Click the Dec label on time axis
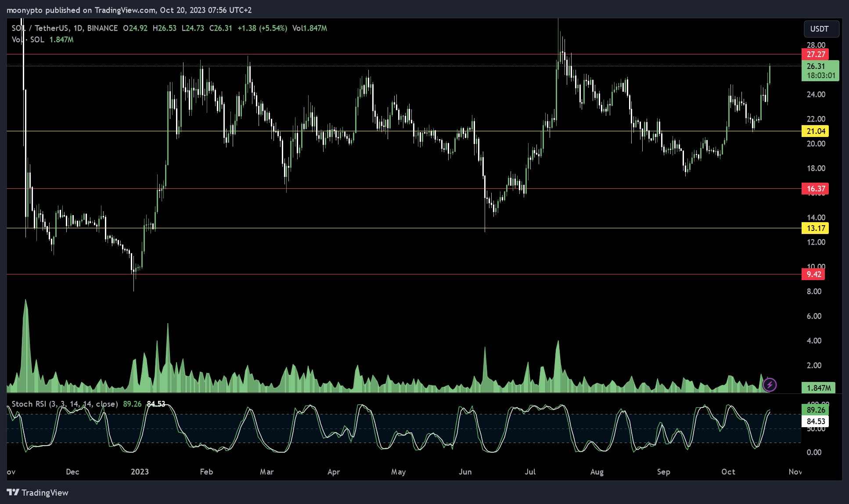The height and width of the screenshot is (504, 849). click(72, 472)
